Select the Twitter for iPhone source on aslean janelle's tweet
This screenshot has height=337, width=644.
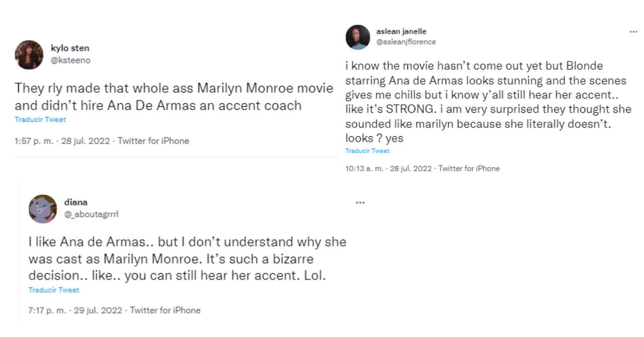click(468, 168)
